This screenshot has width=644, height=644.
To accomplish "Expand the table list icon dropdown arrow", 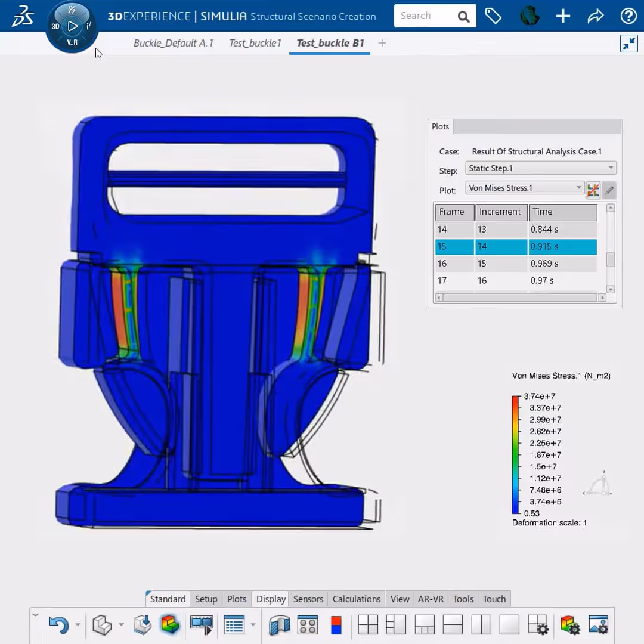I will pyautogui.click(x=253, y=625).
